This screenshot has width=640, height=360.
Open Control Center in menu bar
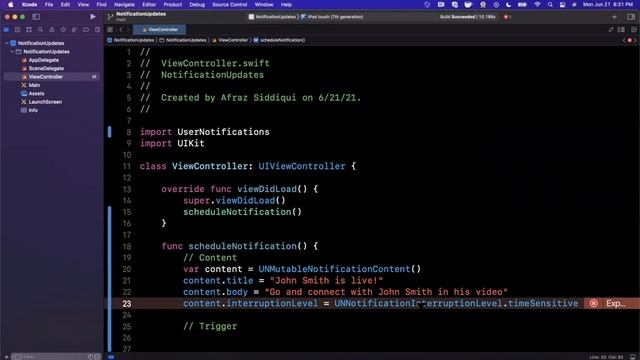[x=562, y=4]
